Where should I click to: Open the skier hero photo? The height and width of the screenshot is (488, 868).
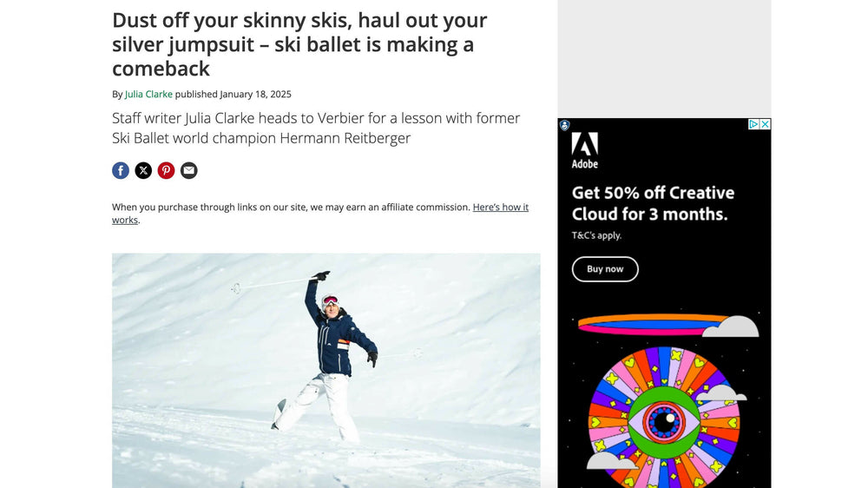[325, 369]
